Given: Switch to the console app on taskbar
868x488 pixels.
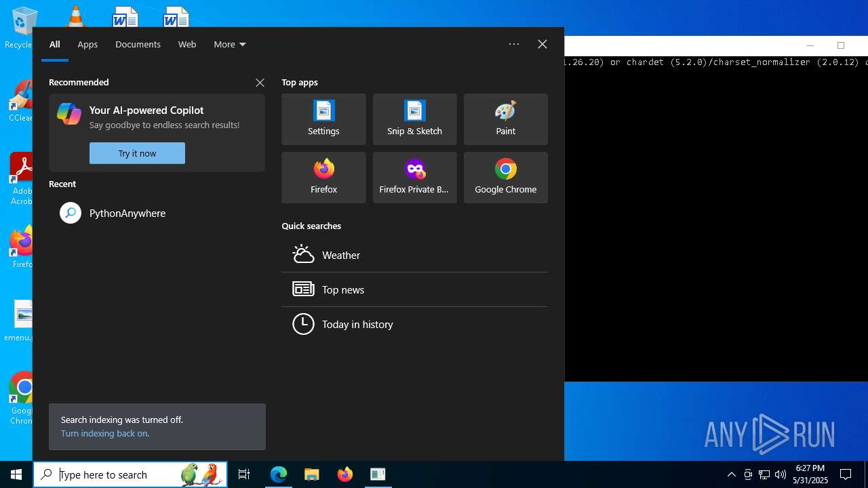Looking at the screenshot, I should click(378, 474).
